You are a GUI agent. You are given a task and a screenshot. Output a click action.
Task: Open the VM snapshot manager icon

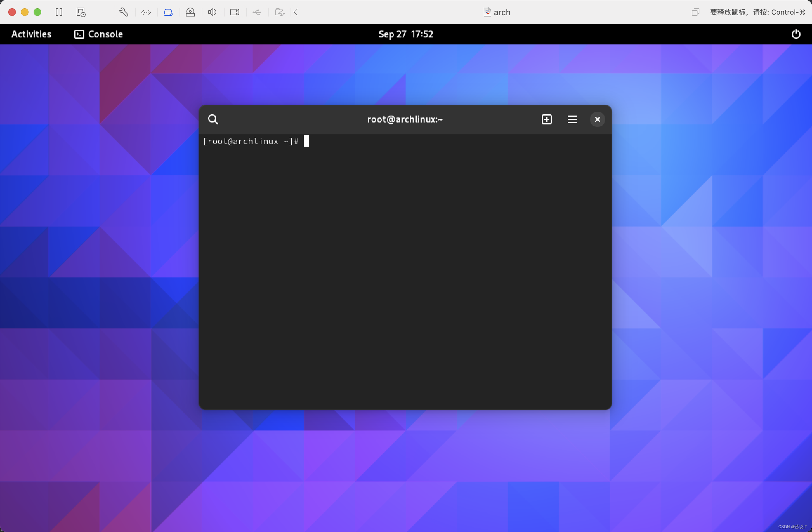click(x=81, y=12)
